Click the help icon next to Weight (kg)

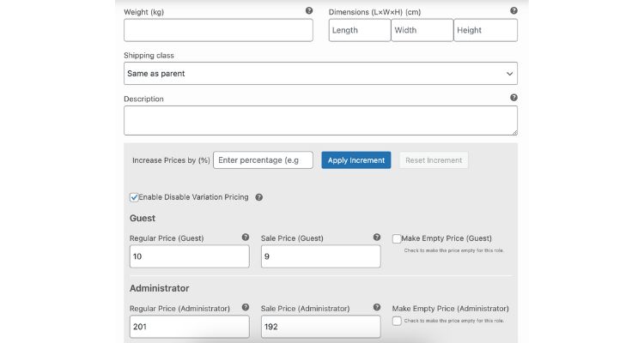click(309, 11)
